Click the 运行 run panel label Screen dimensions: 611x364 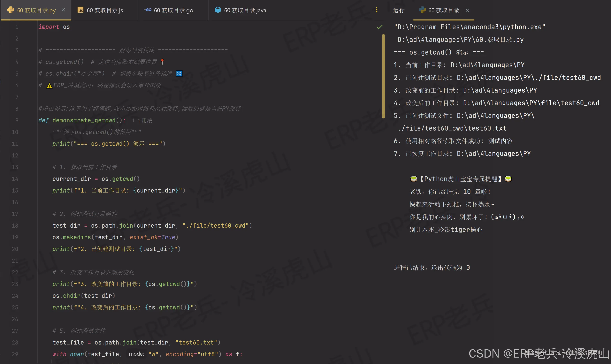coord(398,10)
